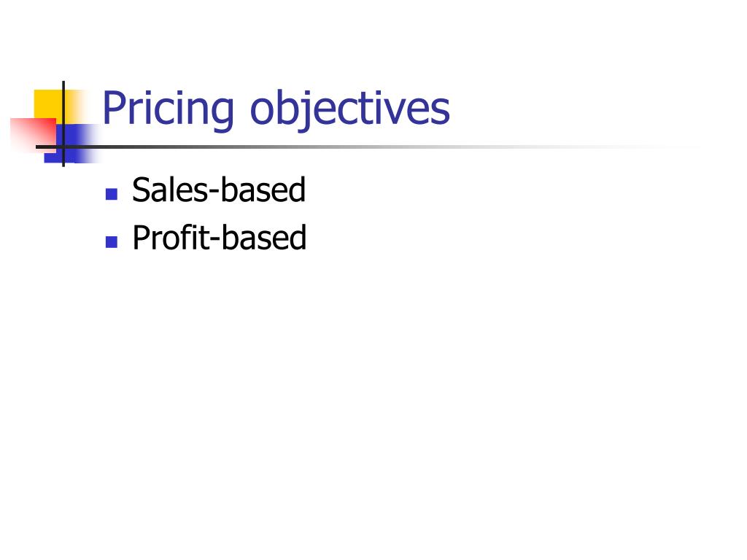Click the letter P of Pricing

(x=114, y=108)
